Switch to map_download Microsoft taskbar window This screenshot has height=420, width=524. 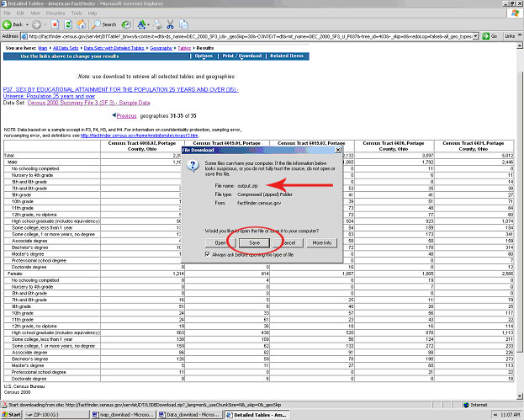tap(123, 415)
